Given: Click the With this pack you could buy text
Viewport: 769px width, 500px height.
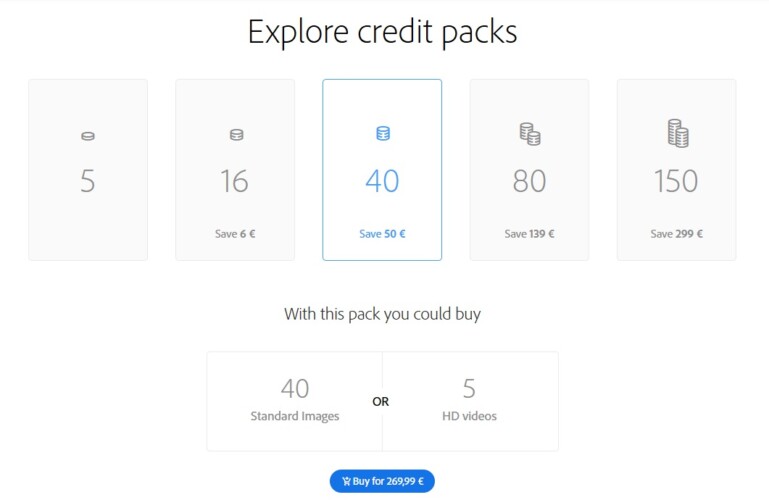Looking at the screenshot, I should click(382, 314).
